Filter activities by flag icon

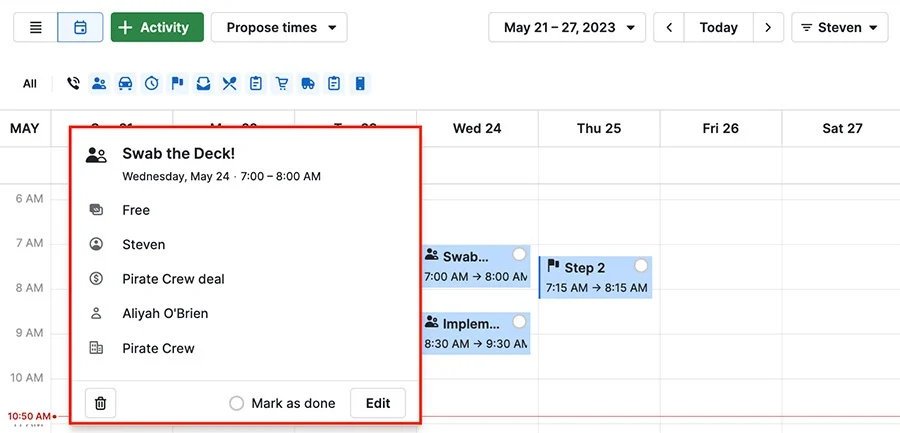177,84
